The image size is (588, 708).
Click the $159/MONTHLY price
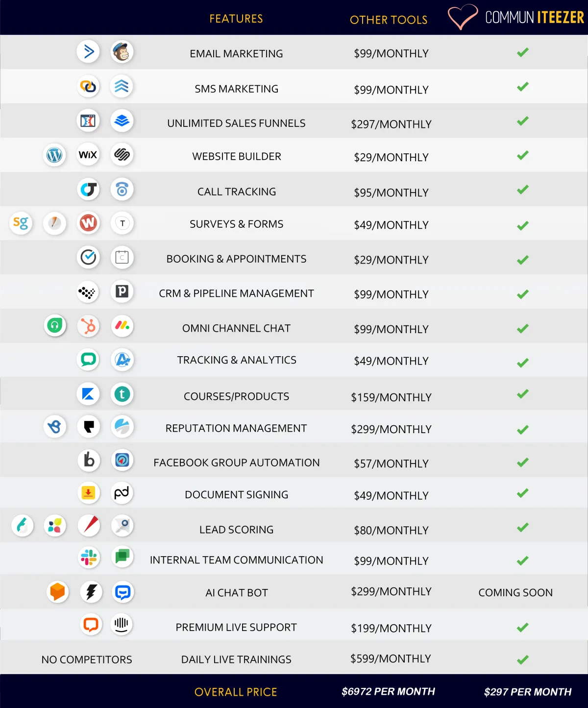pos(391,397)
